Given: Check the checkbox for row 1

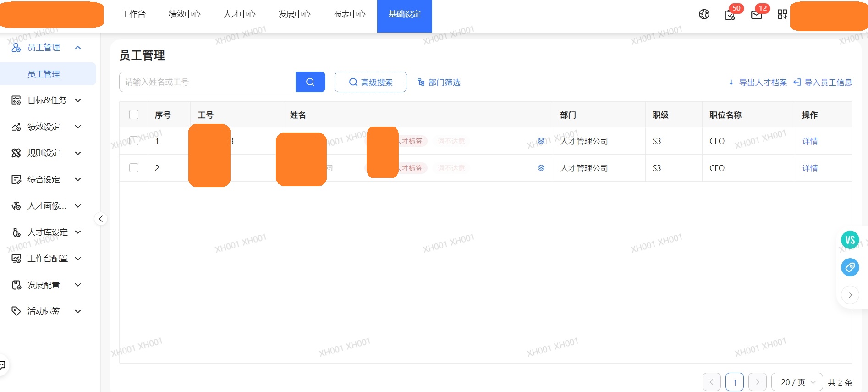Looking at the screenshot, I should (x=134, y=141).
